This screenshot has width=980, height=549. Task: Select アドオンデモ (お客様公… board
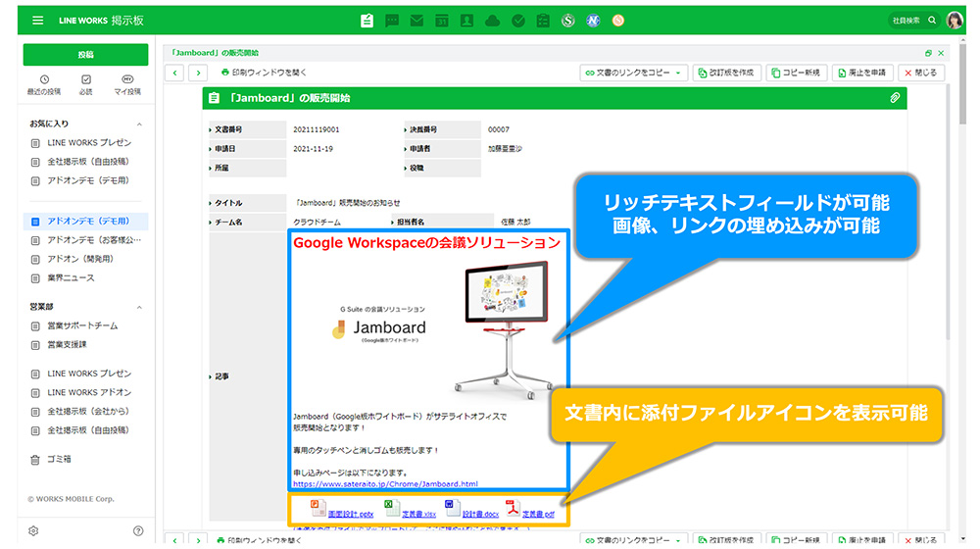click(85, 240)
